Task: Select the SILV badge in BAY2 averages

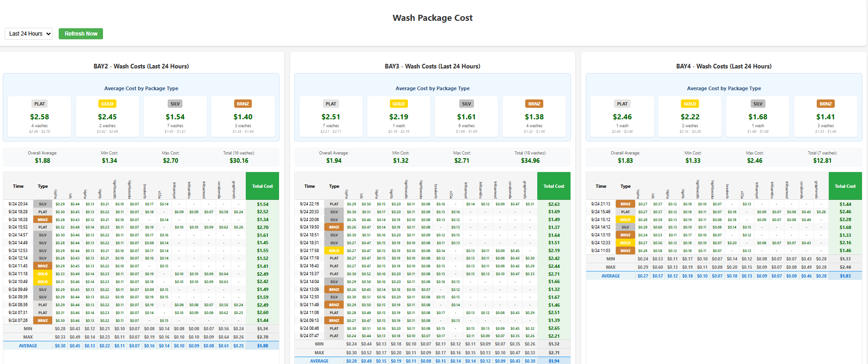Action: tap(175, 104)
